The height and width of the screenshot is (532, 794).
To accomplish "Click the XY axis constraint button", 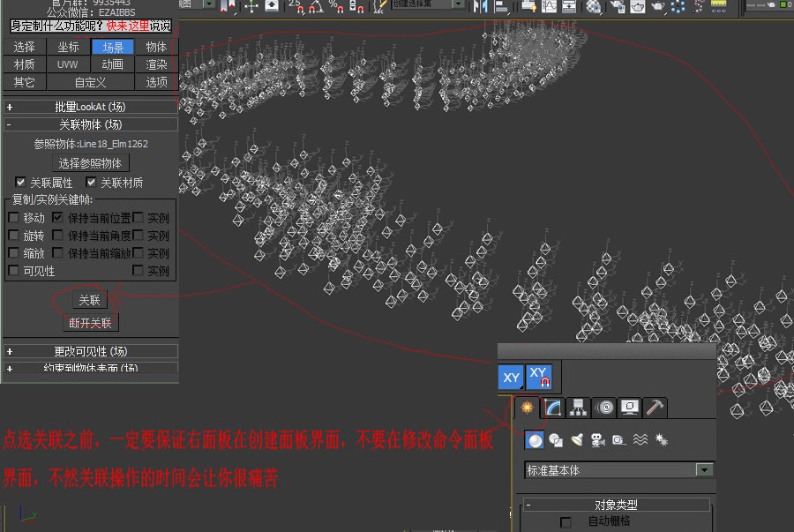I will click(x=511, y=377).
